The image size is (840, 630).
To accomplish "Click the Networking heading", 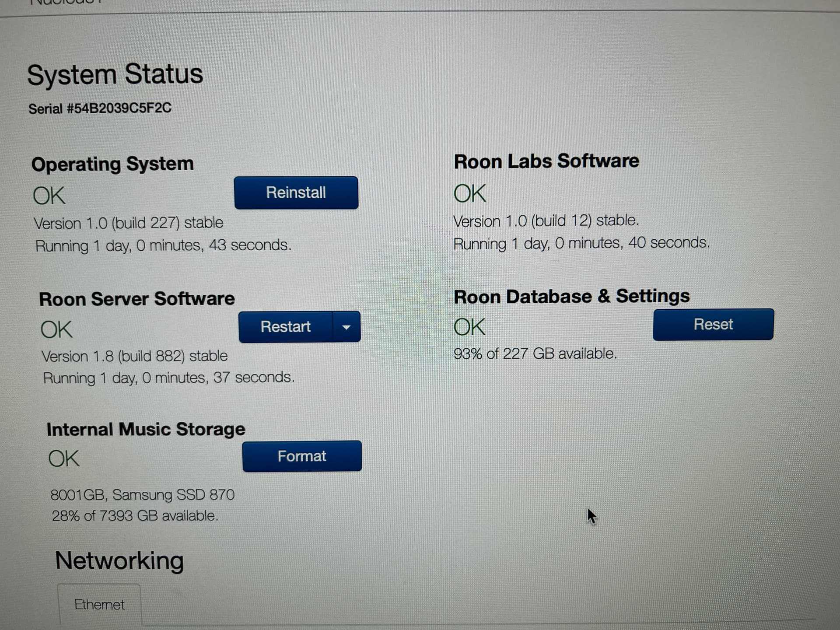I will tap(119, 561).
